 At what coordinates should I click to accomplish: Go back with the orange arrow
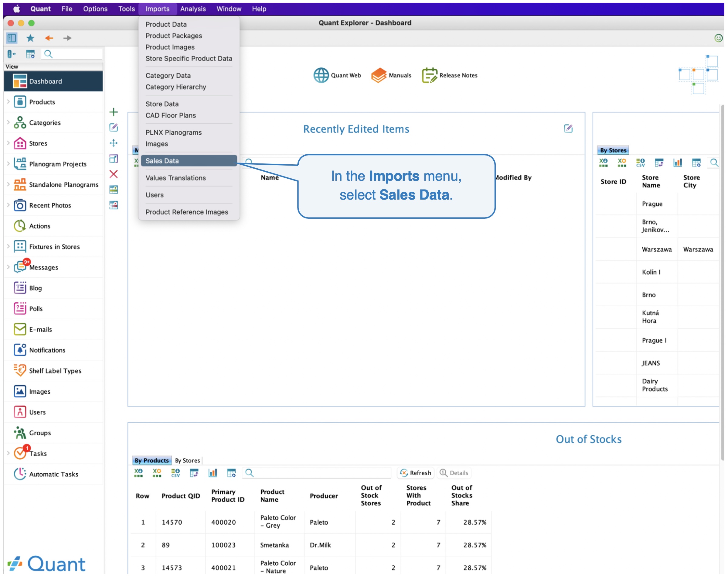(x=49, y=38)
